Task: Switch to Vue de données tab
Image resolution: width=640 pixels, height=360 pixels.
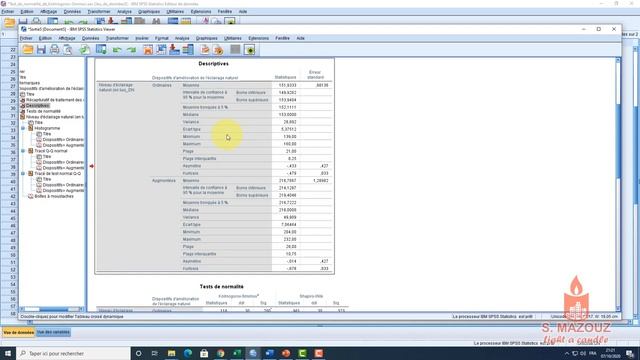Action: click(x=19, y=332)
